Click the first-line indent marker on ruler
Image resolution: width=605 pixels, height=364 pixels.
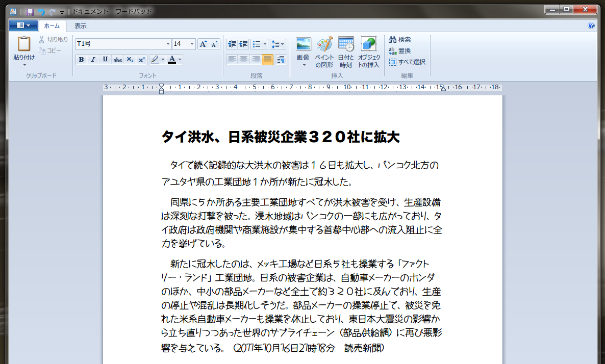click(x=161, y=86)
